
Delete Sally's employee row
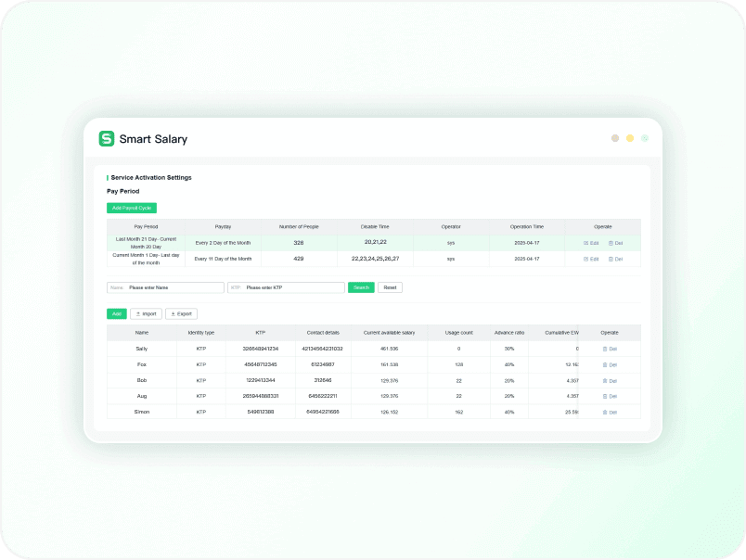(x=610, y=349)
